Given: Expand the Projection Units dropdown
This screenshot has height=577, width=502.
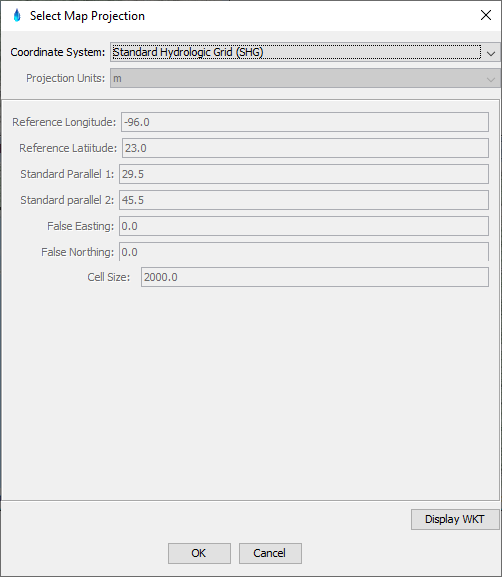Looking at the screenshot, I should click(x=491, y=79).
